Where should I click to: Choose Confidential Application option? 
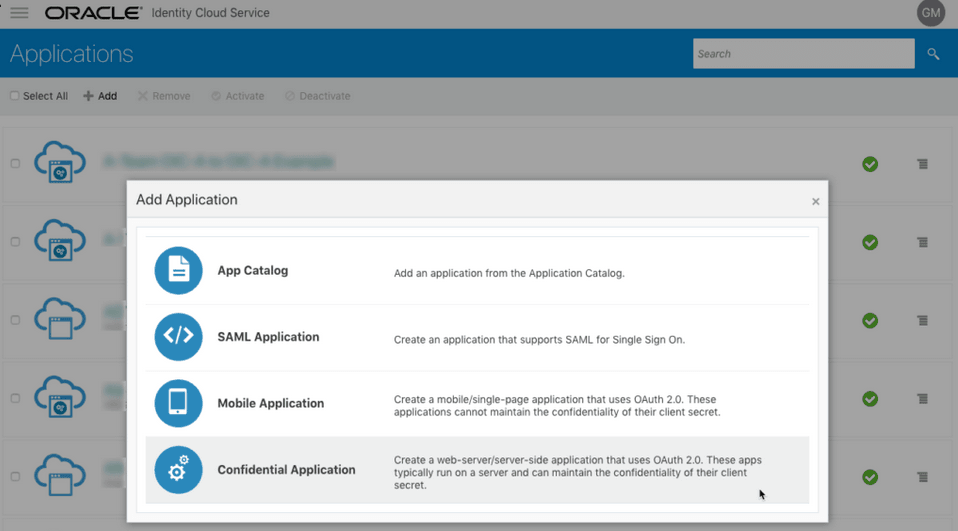click(x=286, y=470)
